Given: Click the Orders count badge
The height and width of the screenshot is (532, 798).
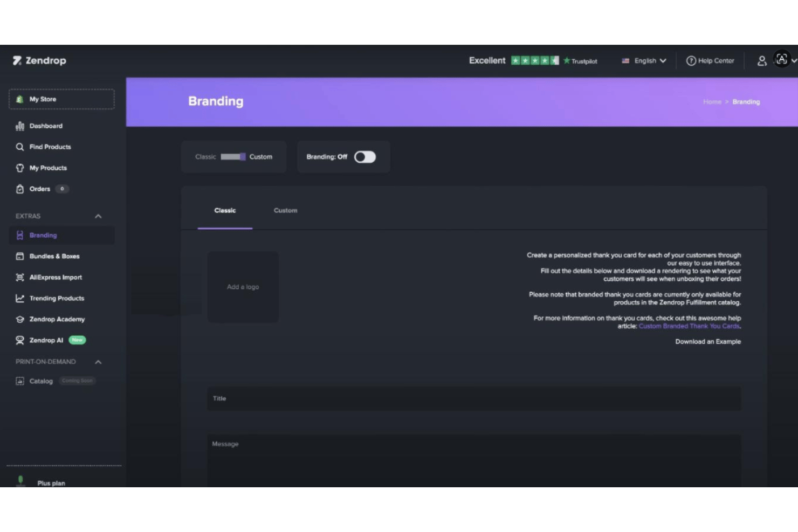Looking at the screenshot, I should point(62,189).
